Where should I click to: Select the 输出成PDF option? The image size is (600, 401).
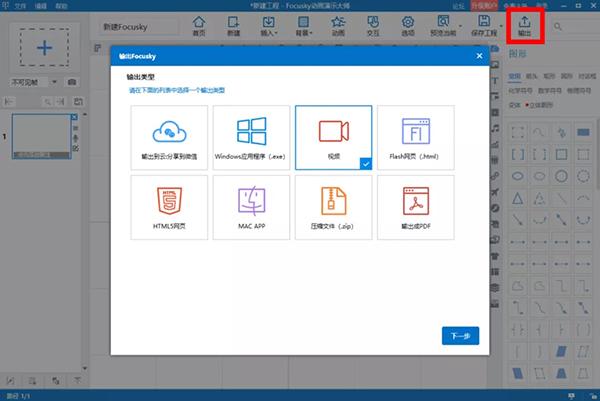(x=415, y=207)
